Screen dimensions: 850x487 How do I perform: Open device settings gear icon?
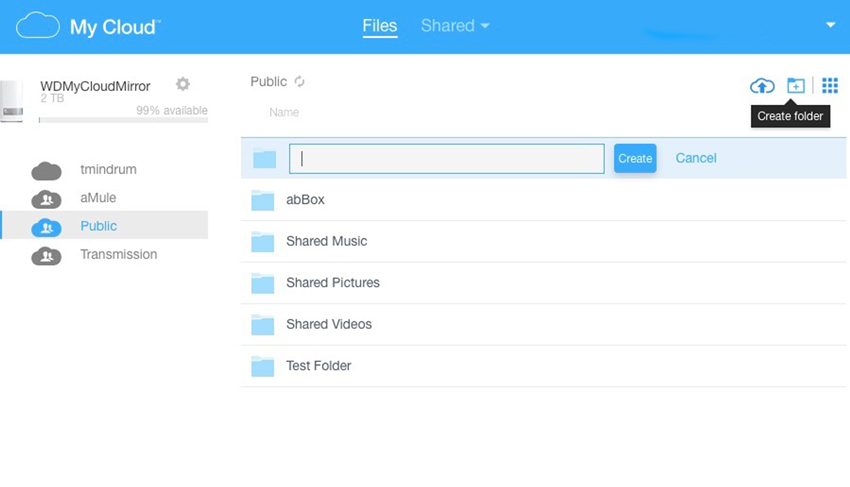[183, 84]
